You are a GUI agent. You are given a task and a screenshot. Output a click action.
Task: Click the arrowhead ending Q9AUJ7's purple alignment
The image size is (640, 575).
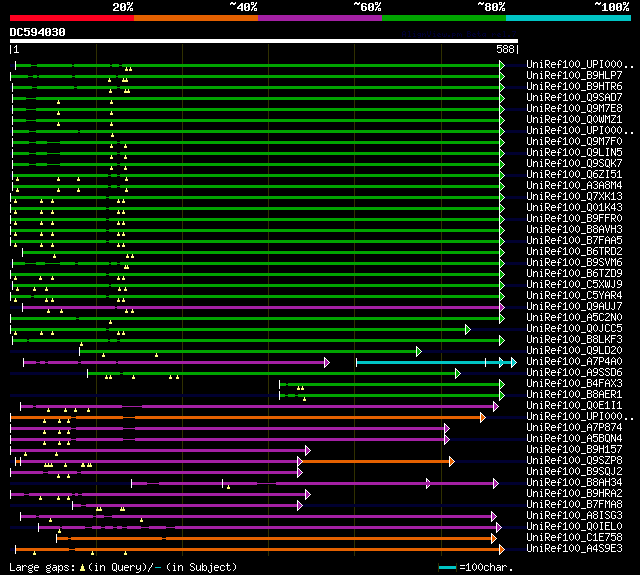pos(502,307)
